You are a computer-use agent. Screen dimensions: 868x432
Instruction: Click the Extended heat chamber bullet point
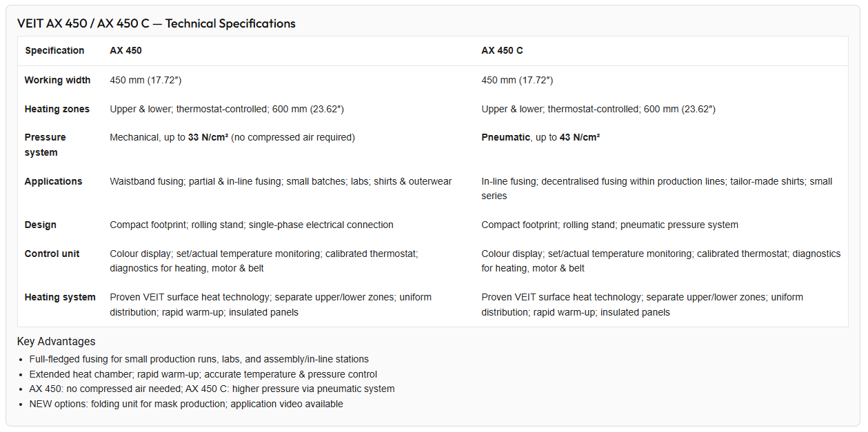click(x=203, y=374)
